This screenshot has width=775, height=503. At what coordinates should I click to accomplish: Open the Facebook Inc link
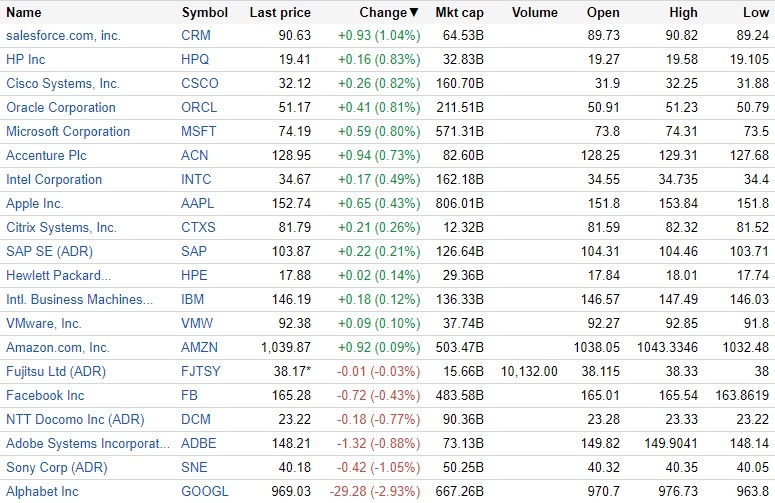[45, 396]
